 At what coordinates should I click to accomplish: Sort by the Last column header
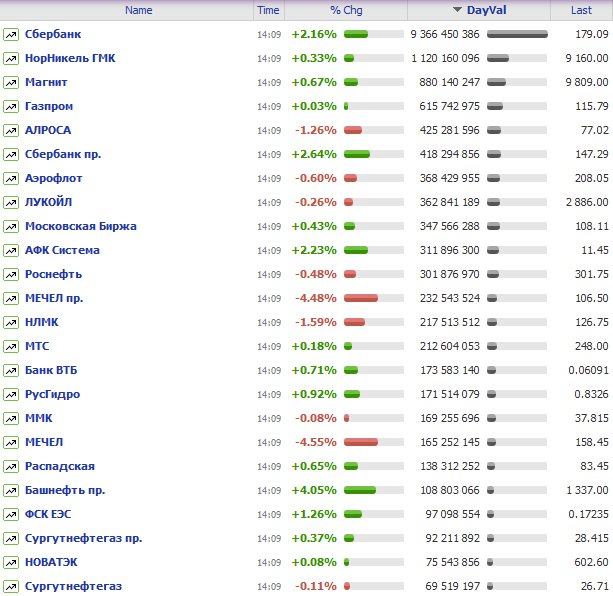(581, 10)
